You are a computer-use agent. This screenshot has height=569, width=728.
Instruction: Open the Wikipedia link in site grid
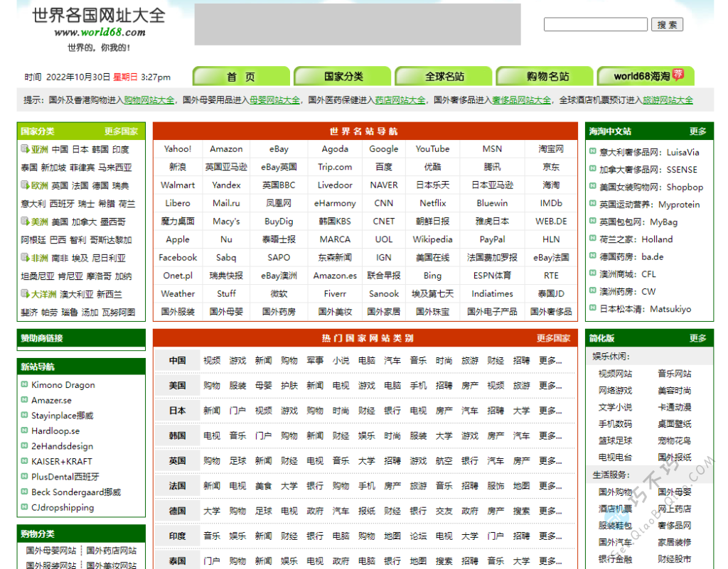pos(432,239)
